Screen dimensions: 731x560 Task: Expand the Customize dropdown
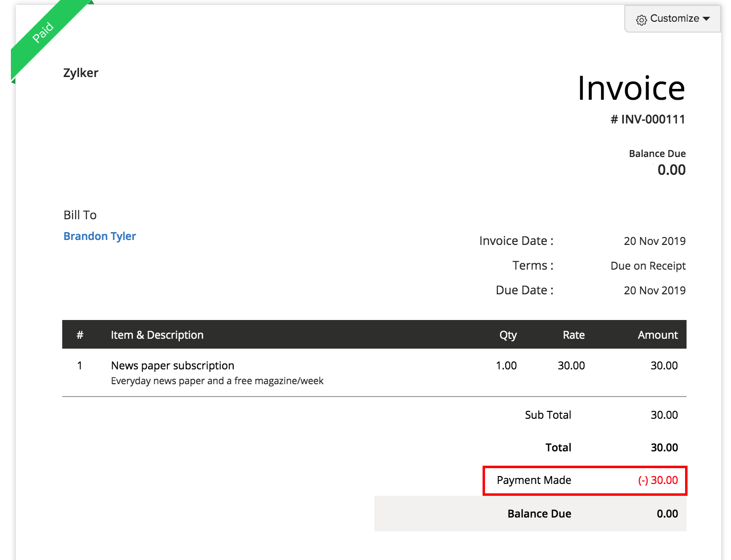coord(707,19)
